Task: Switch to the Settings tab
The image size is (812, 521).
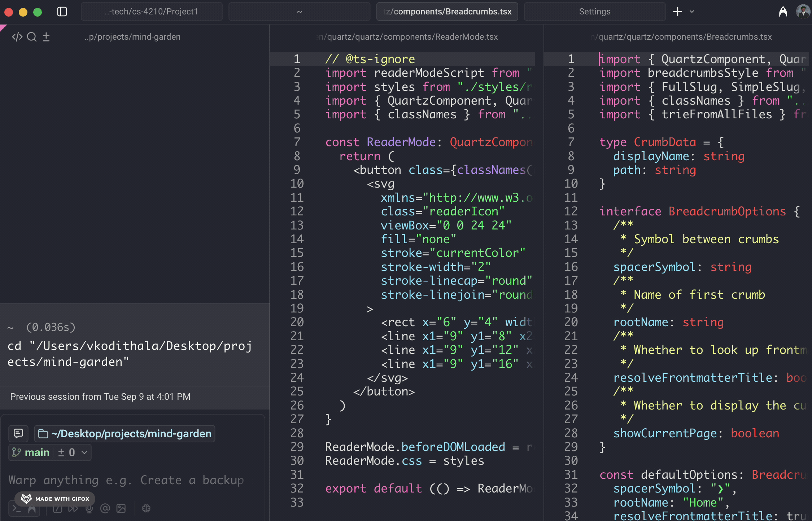Action: tap(594, 12)
